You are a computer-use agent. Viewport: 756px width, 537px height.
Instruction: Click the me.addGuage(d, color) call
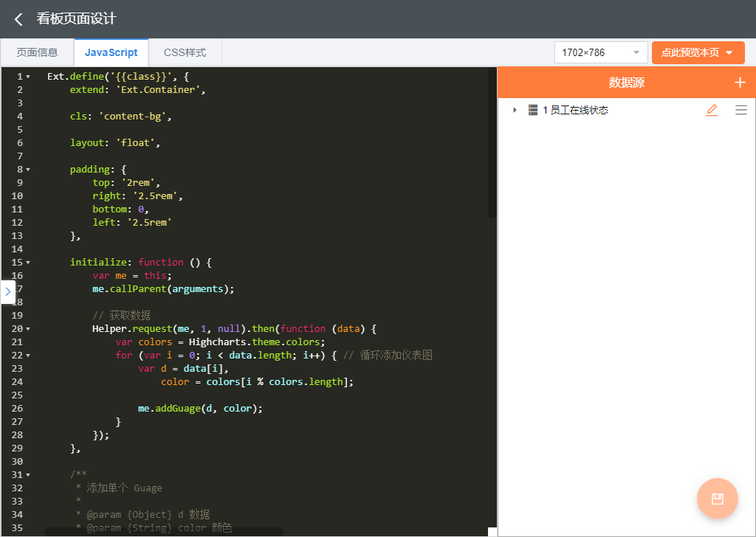(200, 409)
